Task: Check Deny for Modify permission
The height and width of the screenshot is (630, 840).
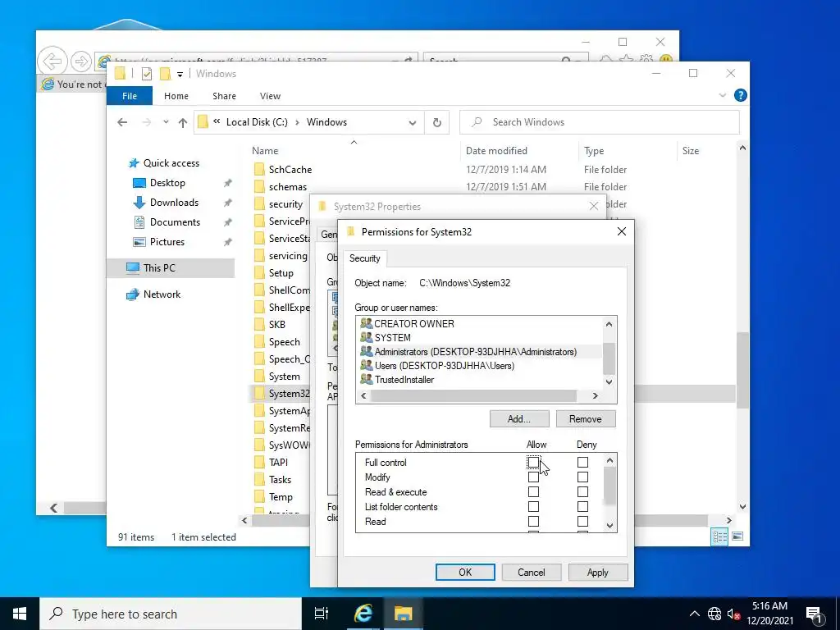Action: point(582,477)
